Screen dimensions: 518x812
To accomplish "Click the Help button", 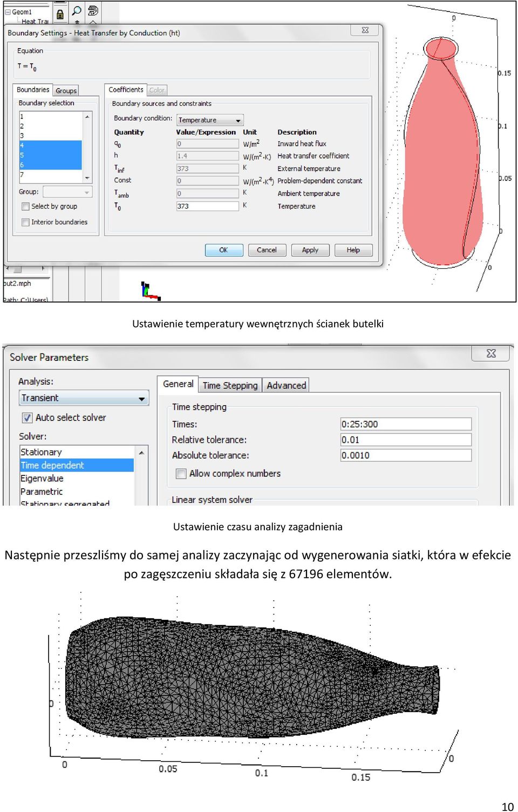I will pyautogui.click(x=353, y=250).
